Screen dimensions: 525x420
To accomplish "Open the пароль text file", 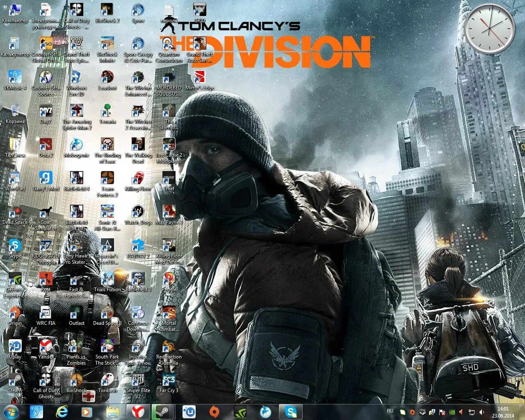I will [169, 13].
